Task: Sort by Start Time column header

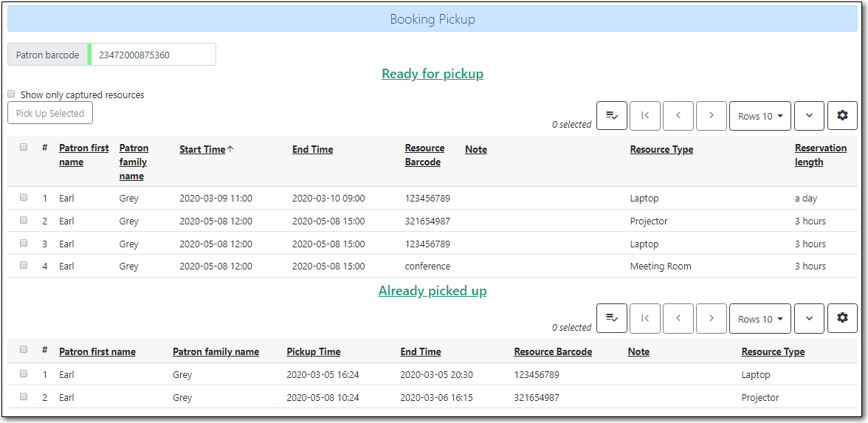Action: 202,150
